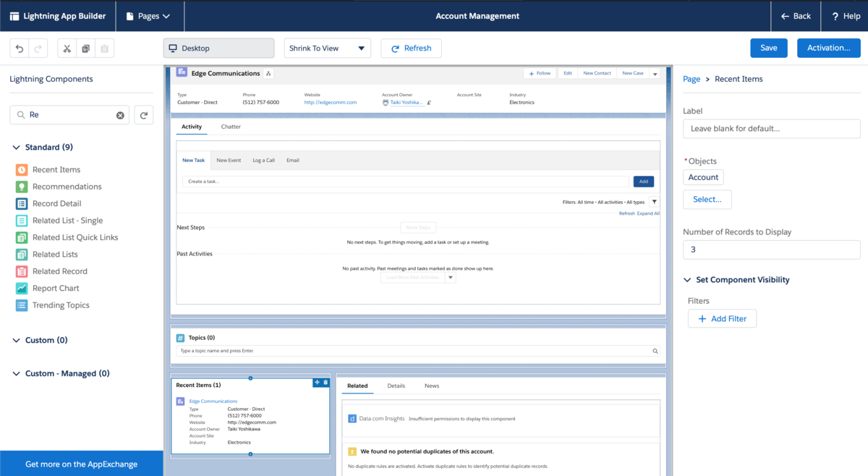Click Get more on the AppExchange

pos(82,464)
